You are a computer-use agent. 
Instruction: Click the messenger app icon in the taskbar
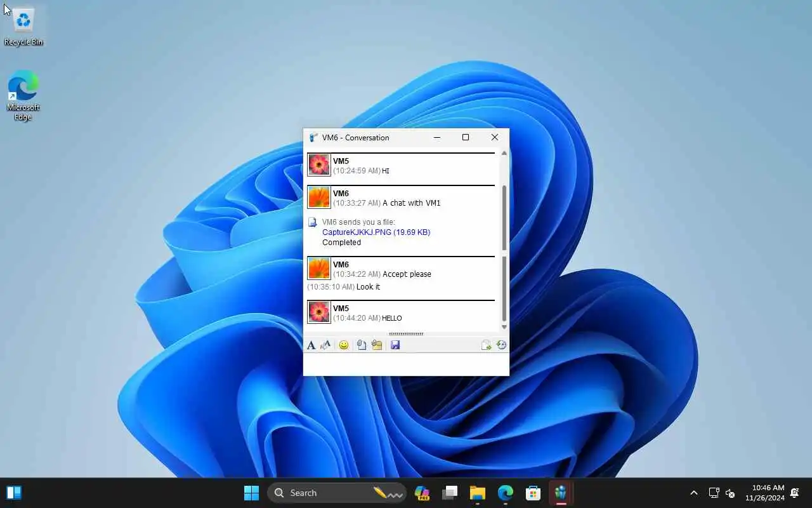click(561, 493)
